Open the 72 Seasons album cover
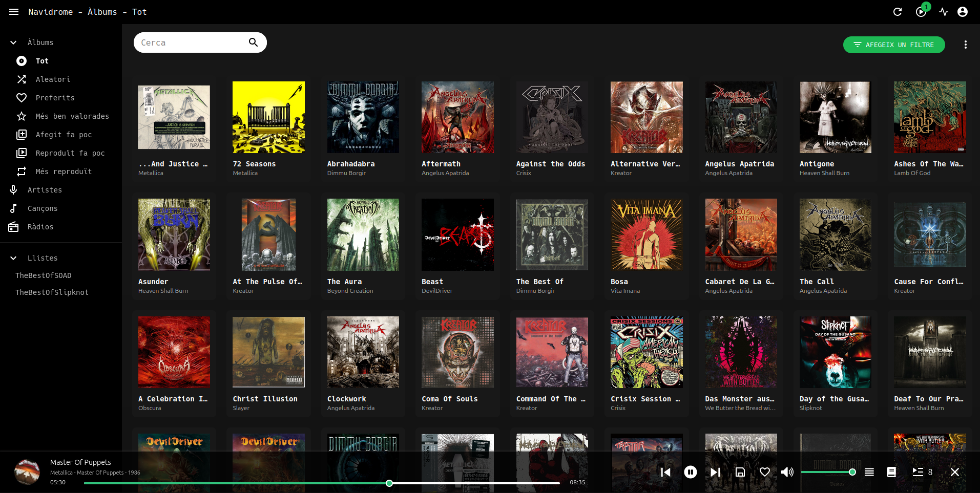The width and height of the screenshot is (980, 493). click(268, 117)
